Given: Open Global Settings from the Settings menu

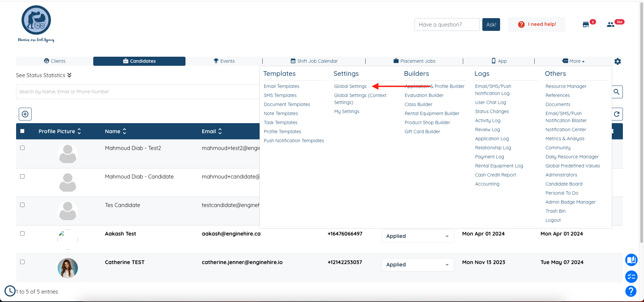Looking at the screenshot, I should tap(350, 86).
